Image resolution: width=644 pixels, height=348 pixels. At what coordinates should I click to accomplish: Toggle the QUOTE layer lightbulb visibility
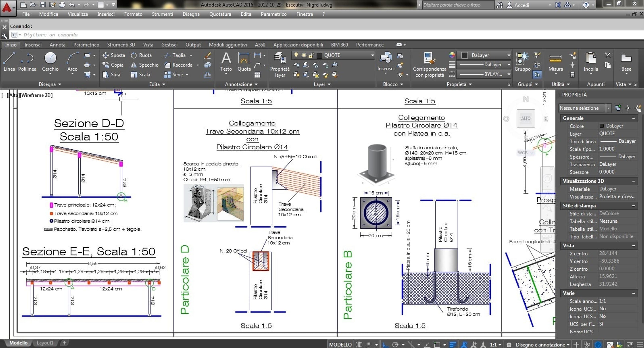[x=296, y=55]
